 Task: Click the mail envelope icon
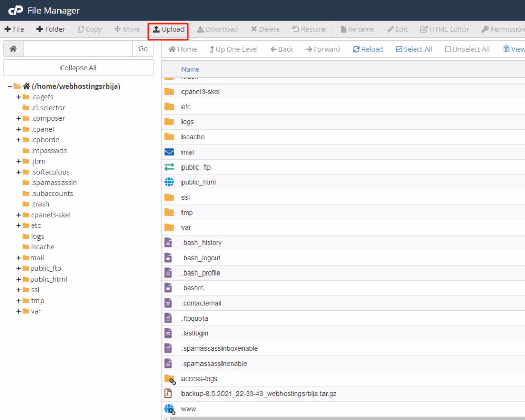click(169, 152)
